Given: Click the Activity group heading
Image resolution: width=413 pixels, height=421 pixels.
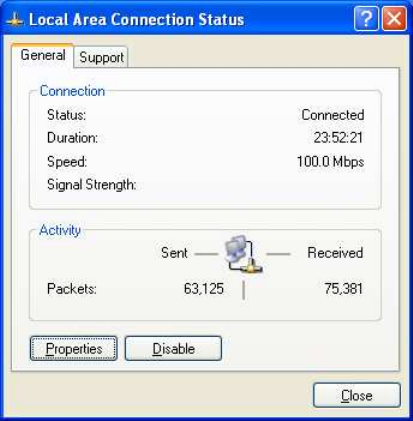Looking at the screenshot, I should pyautogui.click(x=60, y=230).
